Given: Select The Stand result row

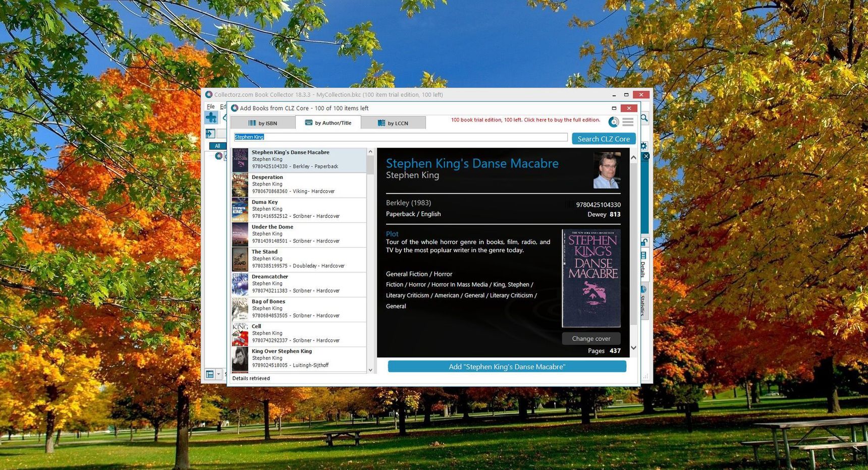Looking at the screenshot, I should (x=299, y=259).
